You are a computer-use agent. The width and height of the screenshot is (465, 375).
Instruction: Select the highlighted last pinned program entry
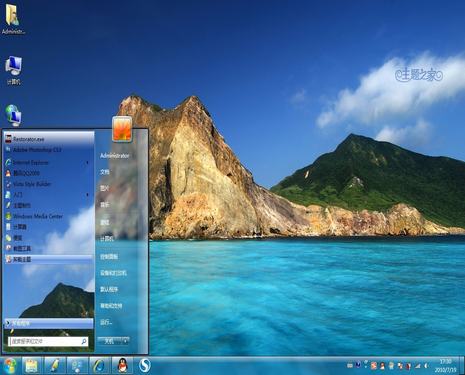click(x=49, y=259)
